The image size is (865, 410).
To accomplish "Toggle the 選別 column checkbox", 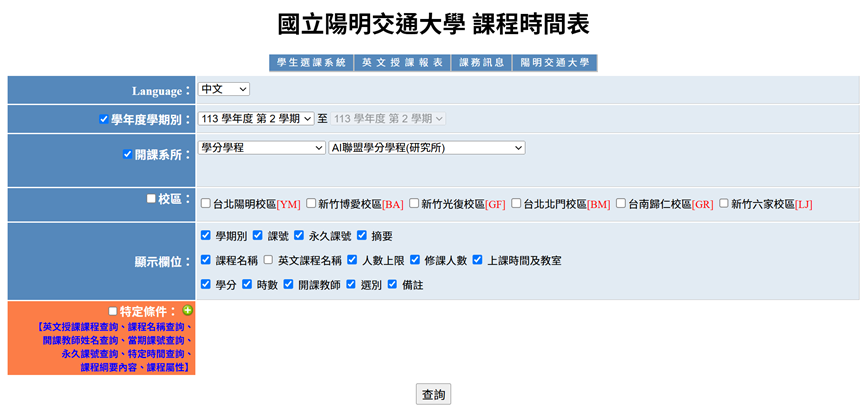I will (x=351, y=285).
